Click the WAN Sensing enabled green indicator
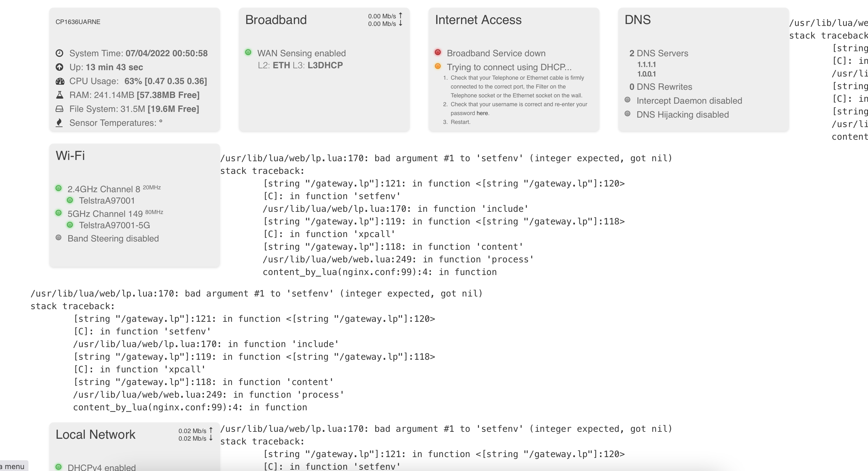This screenshot has width=868, height=471. coord(249,52)
